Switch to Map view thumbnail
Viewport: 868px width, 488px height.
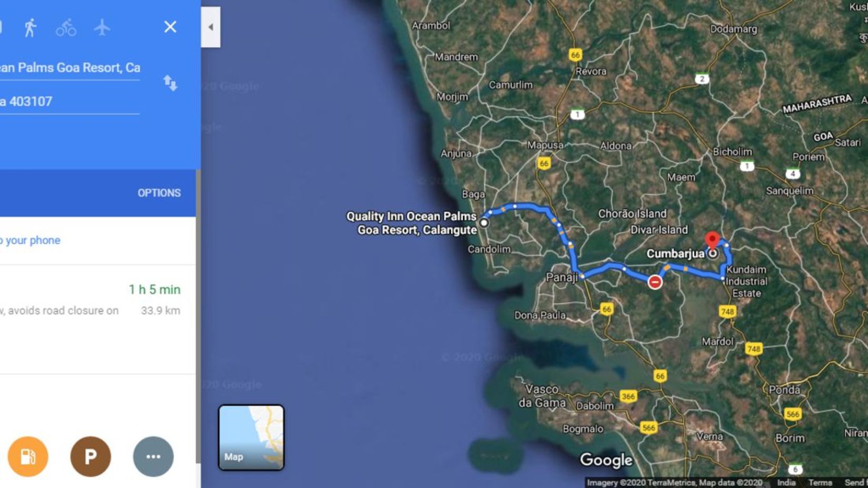tap(251, 437)
